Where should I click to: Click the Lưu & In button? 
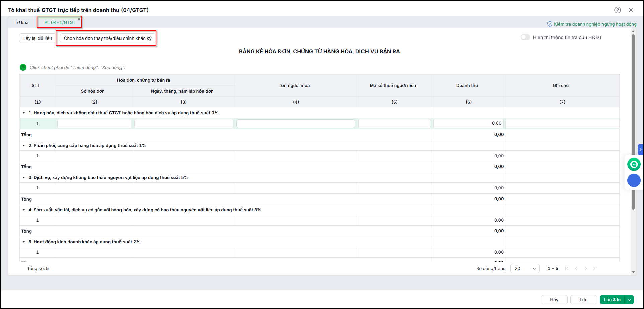pos(612,300)
